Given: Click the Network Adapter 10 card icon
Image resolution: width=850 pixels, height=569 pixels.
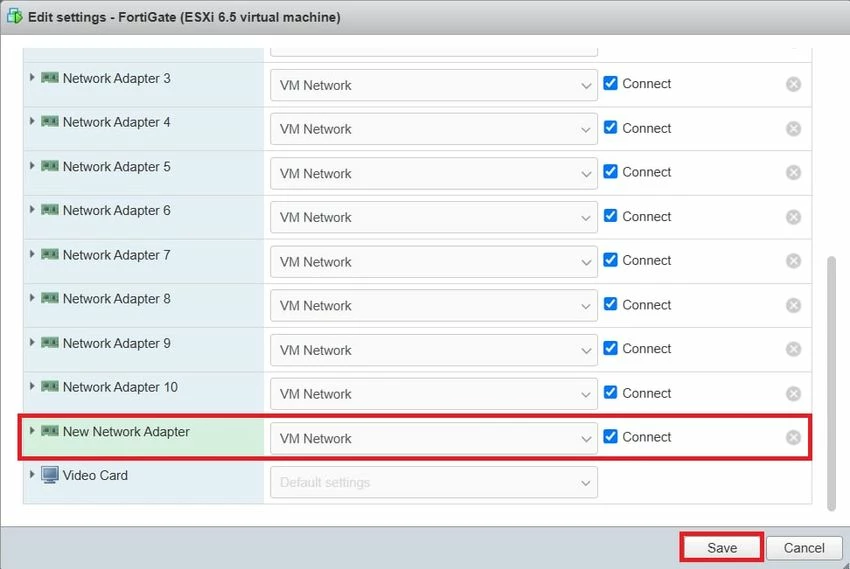Looking at the screenshot, I should pyautogui.click(x=50, y=386).
